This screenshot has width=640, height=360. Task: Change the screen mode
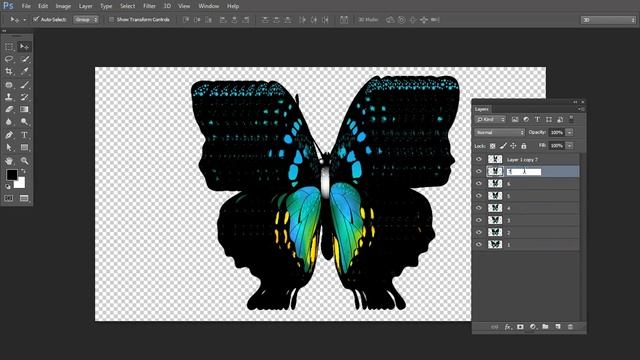(x=24, y=198)
